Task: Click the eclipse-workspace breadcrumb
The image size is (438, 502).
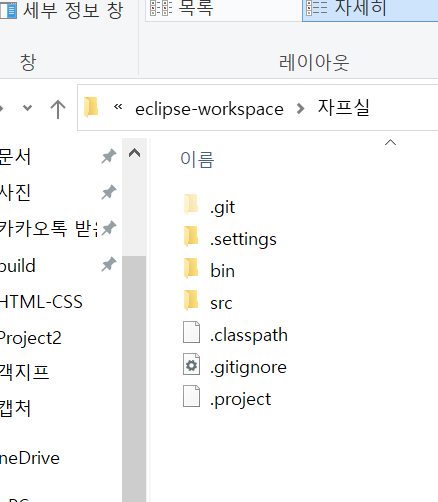Action: [x=209, y=109]
